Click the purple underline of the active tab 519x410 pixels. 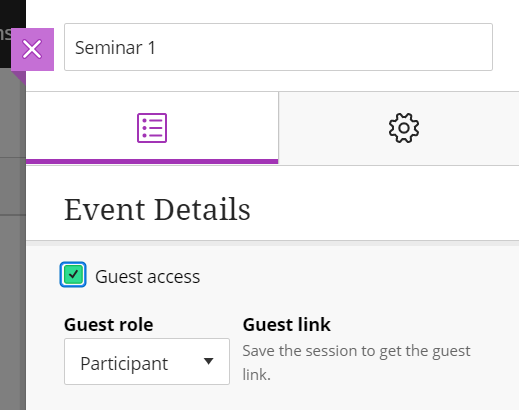152,161
